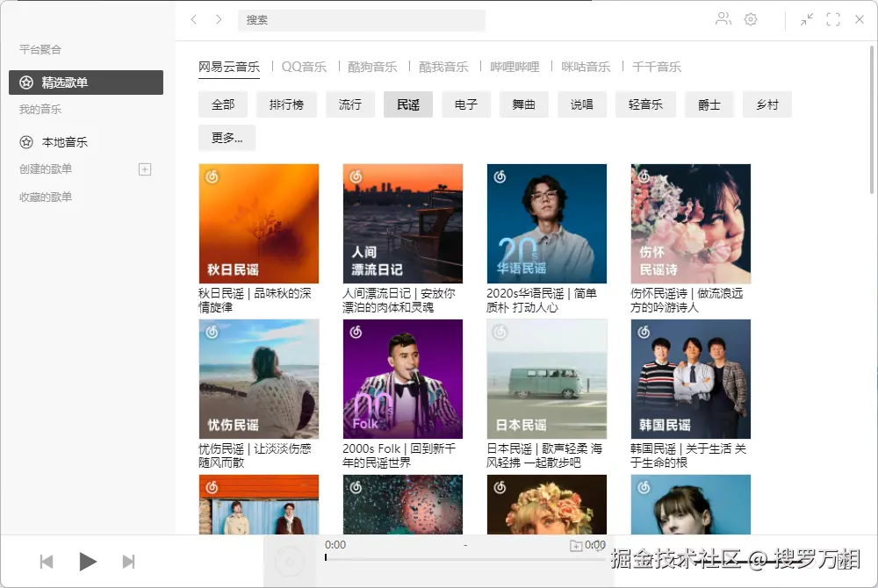Open settings gear icon
Image resolution: width=878 pixels, height=588 pixels.
pyautogui.click(x=751, y=19)
